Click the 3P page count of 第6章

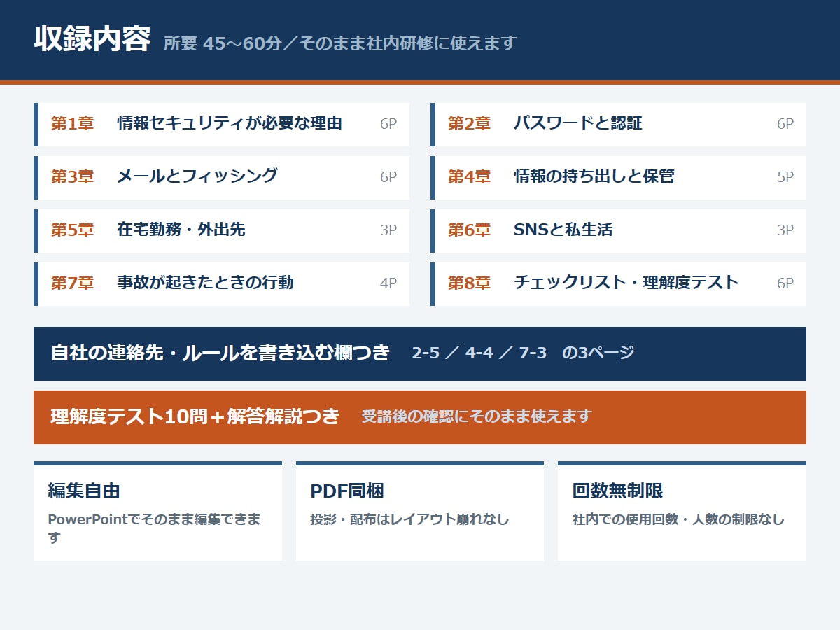pos(785,230)
